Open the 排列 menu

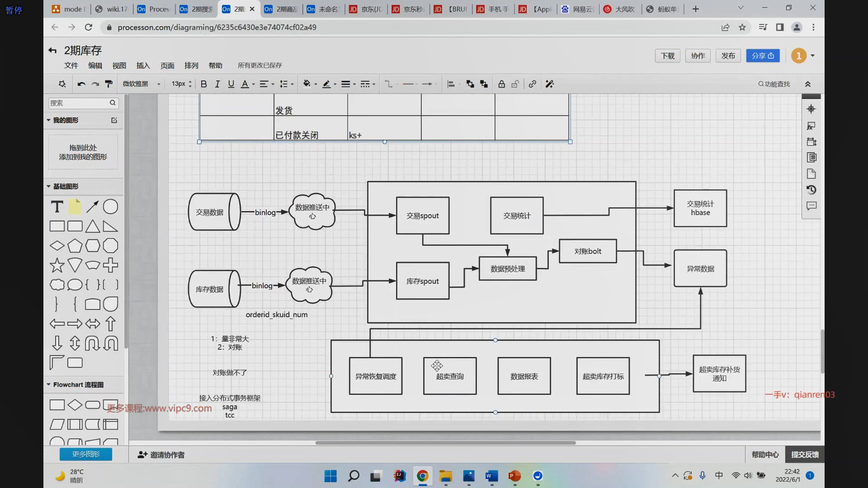coord(191,66)
